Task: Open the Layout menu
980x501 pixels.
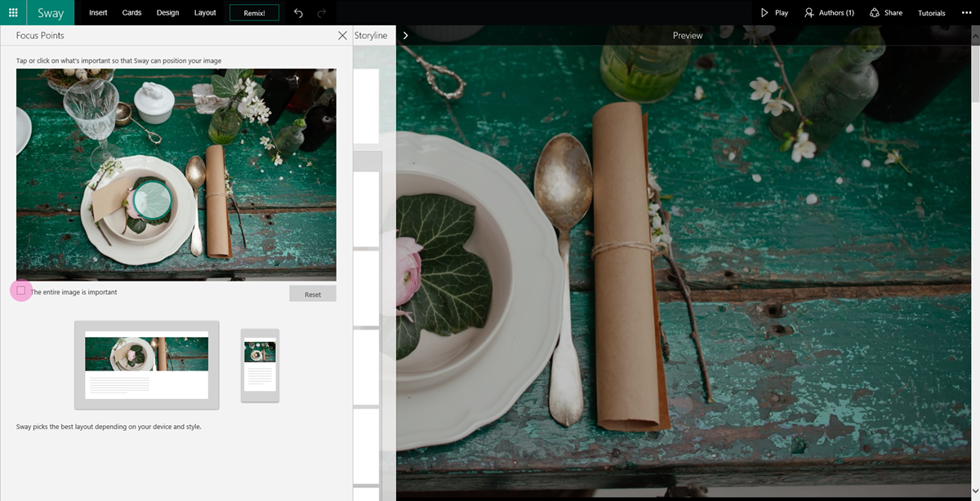Action: pos(205,12)
